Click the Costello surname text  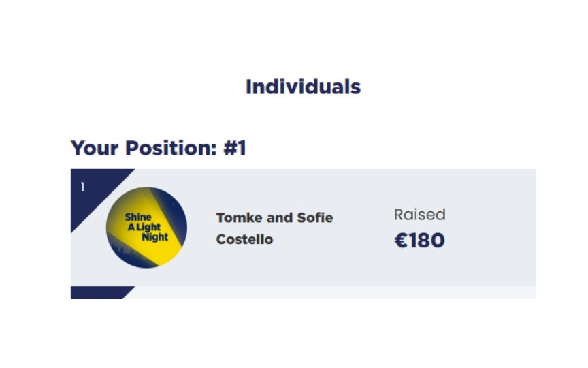244,239
